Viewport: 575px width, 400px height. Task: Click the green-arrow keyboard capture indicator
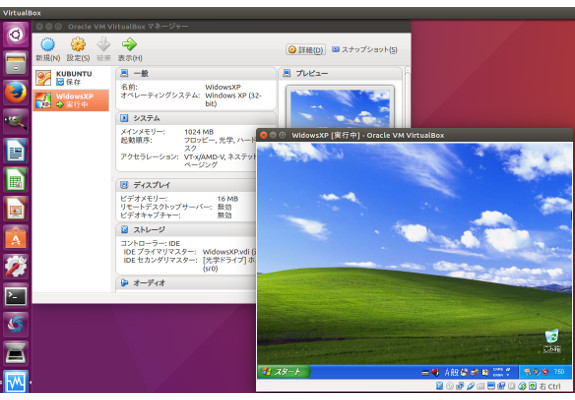coord(532,386)
